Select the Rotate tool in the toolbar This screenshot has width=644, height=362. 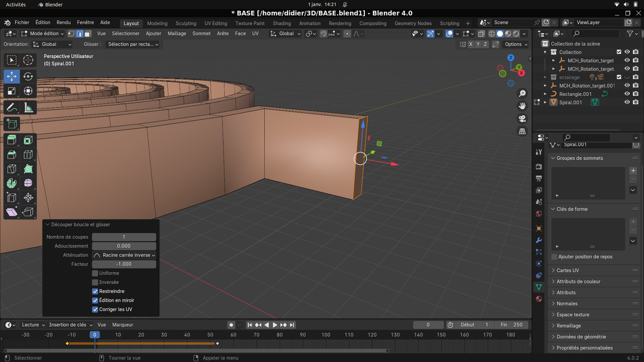click(28, 76)
